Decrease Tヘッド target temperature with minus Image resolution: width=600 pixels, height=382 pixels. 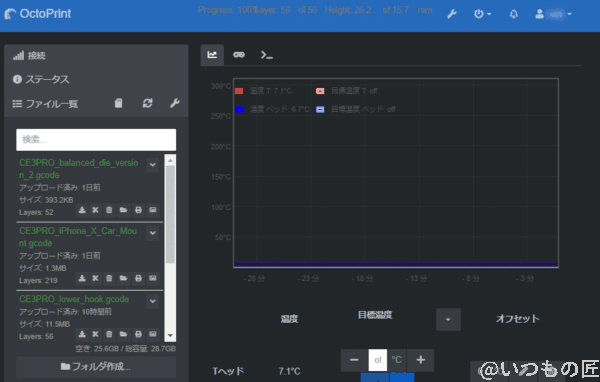point(354,360)
